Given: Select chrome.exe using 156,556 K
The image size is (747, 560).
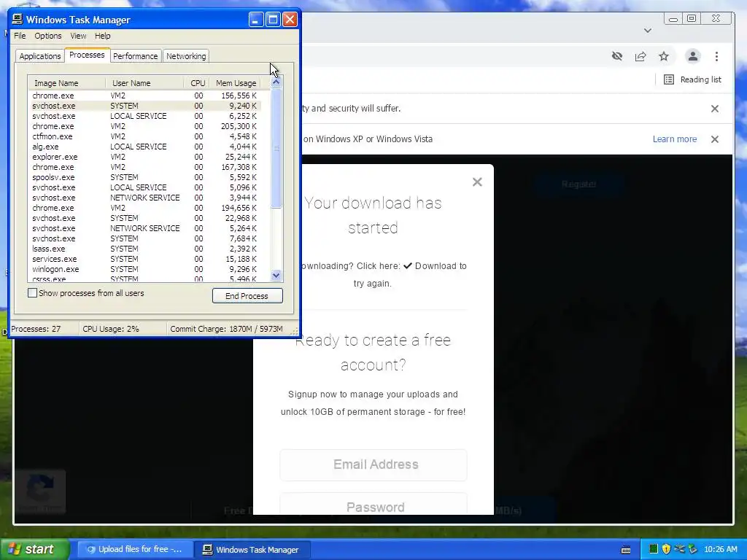Looking at the screenshot, I should pyautogui.click(x=145, y=96).
